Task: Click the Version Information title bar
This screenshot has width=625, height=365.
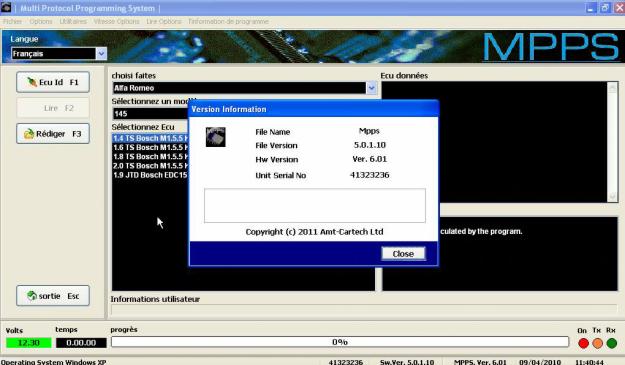Action: 314,109
